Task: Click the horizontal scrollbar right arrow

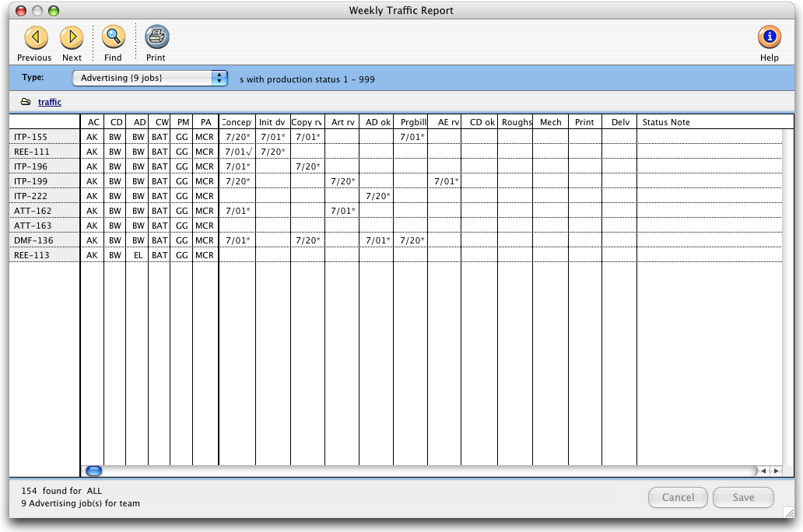Action: pos(775,471)
